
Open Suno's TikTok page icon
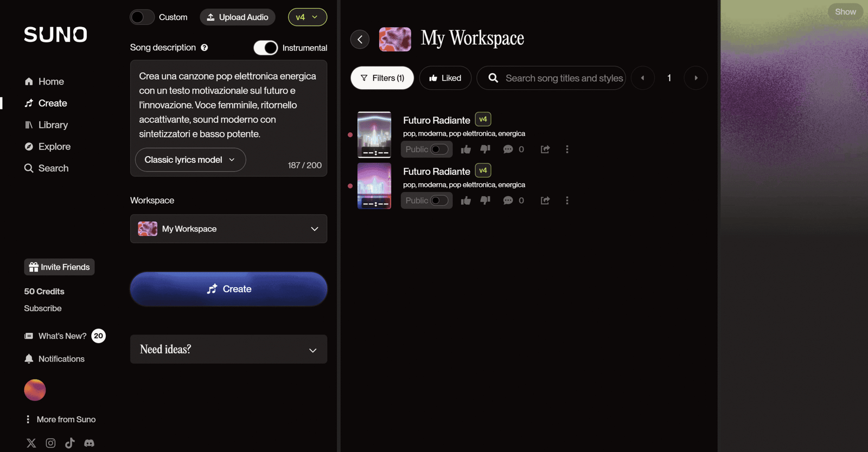click(x=70, y=443)
